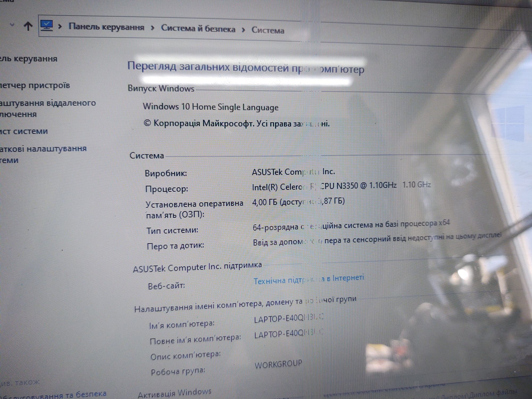532x399 pixels.
Task: Open Обслуговування та безпека link
Action: click(53, 395)
